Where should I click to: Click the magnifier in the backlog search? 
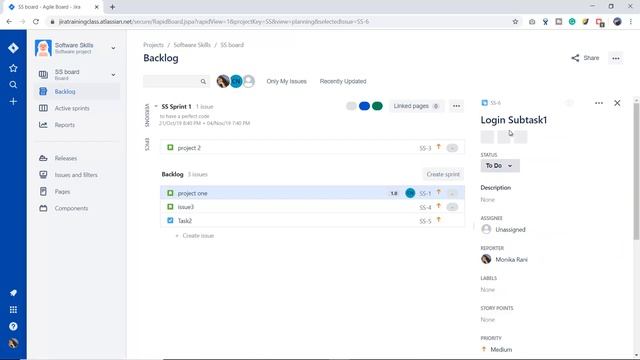click(203, 82)
